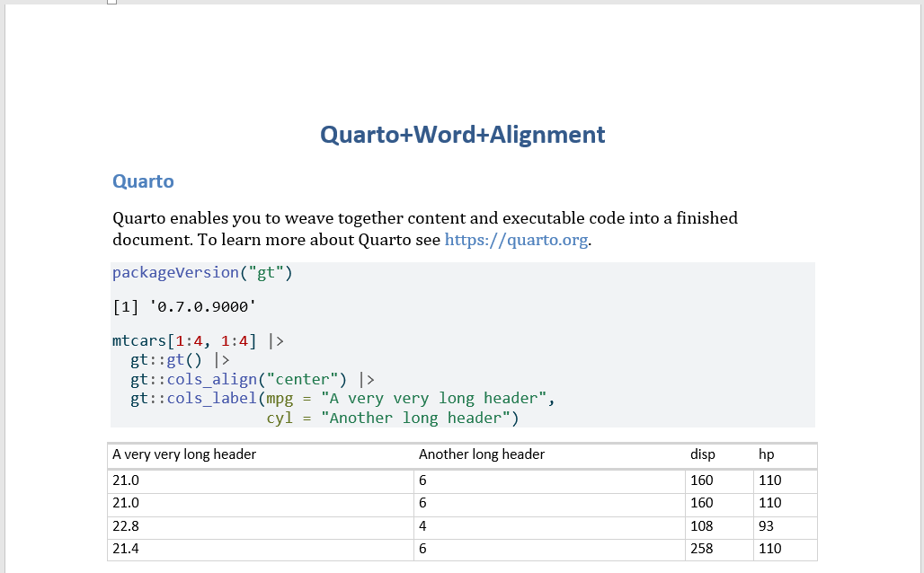924x573 pixels.
Task: Click the cell with value 4
Action: pos(549,526)
